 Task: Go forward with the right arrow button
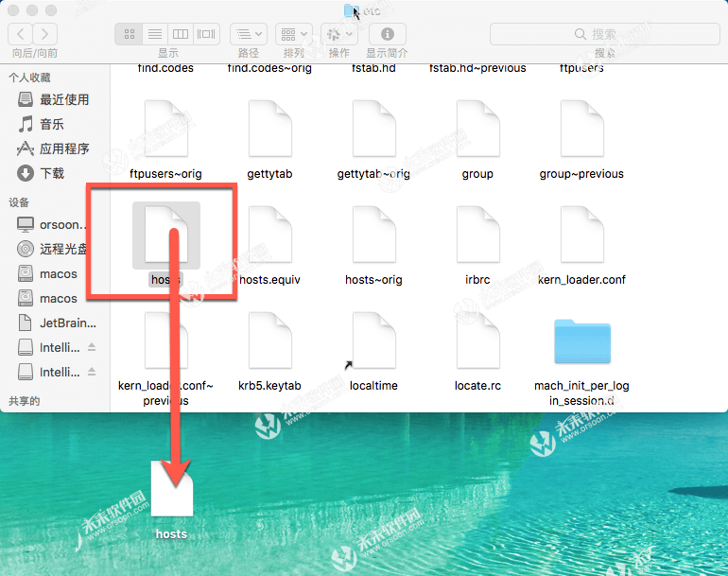click(45, 34)
